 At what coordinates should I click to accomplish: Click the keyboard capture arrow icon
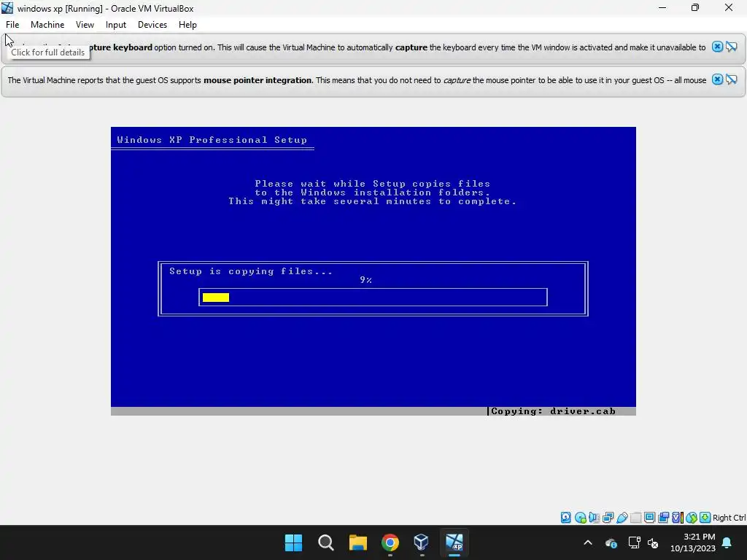point(705,518)
